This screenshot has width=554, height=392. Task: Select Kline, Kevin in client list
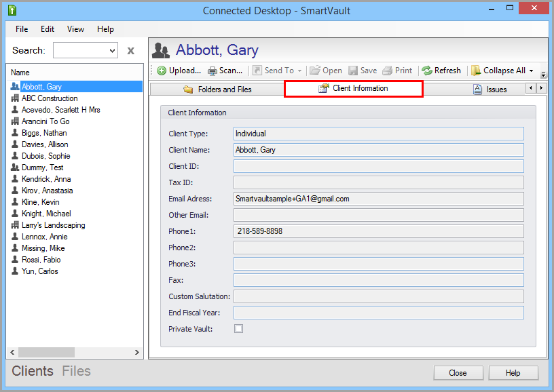[x=41, y=202]
